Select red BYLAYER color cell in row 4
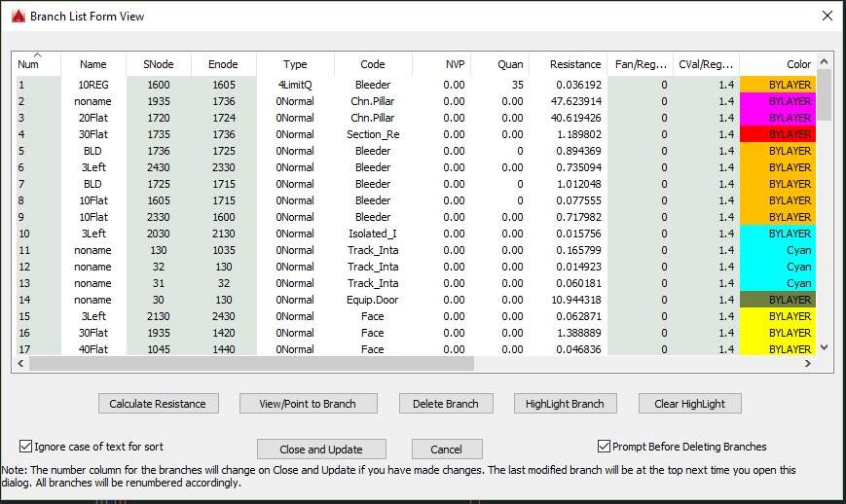846x504 pixels. tap(778, 134)
